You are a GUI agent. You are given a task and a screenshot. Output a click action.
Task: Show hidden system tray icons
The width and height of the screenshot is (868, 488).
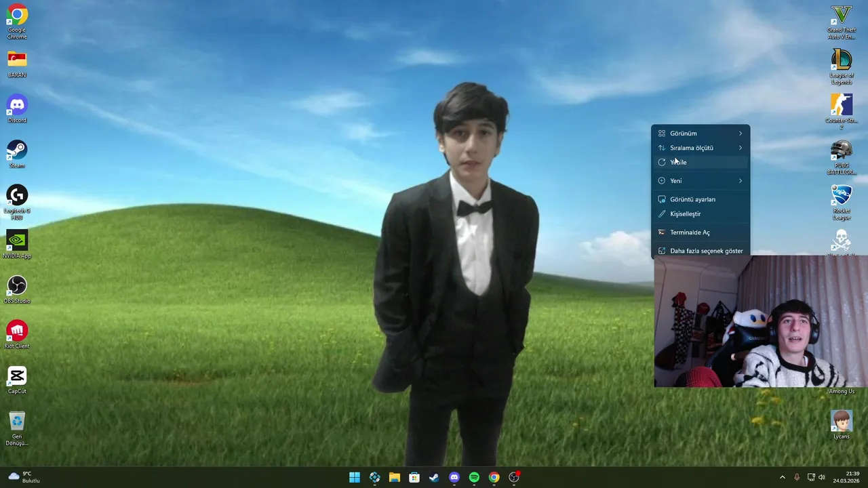pos(782,477)
